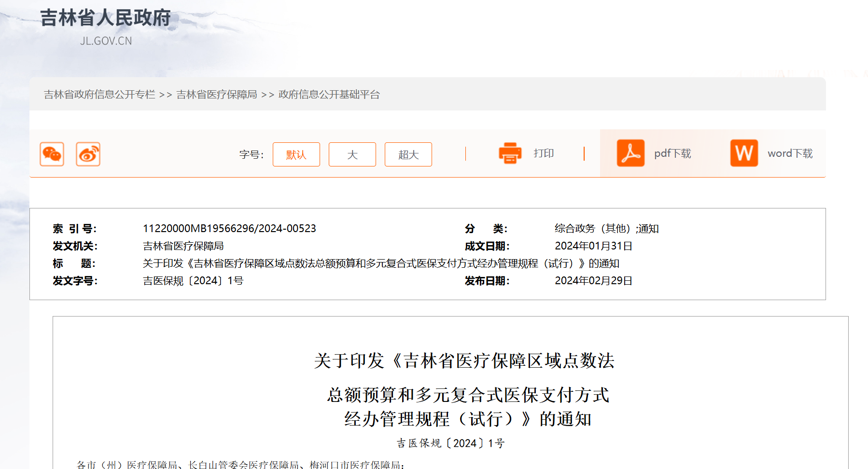Click the document number 吉医保规〔2024〕1号 in info table
This screenshot has width=868, height=469.
(x=193, y=281)
